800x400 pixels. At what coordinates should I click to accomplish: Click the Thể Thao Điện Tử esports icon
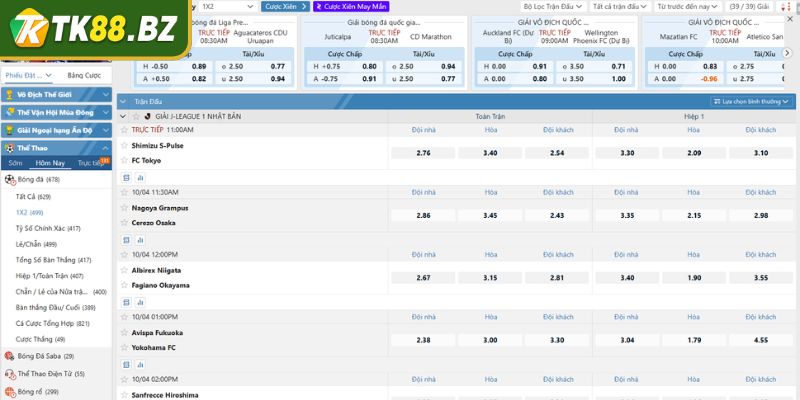[x=9, y=374]
